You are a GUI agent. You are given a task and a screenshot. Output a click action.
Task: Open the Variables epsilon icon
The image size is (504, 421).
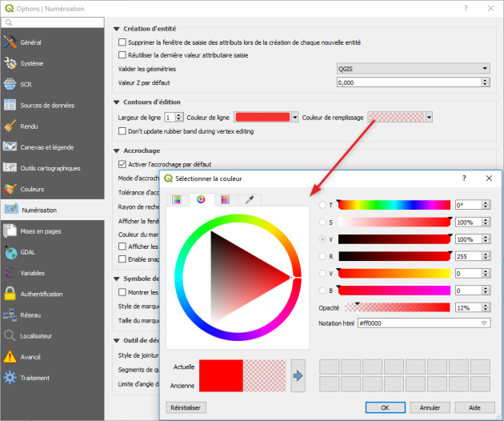[x=10, y=273]
